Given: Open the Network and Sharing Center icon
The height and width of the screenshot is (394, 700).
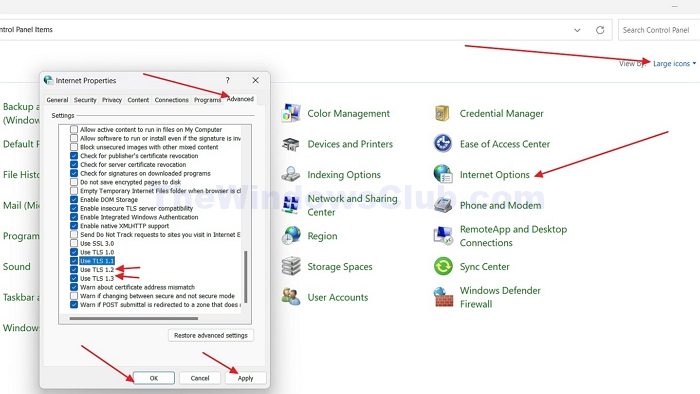Looking at the screenshot, I should [291, 205].
